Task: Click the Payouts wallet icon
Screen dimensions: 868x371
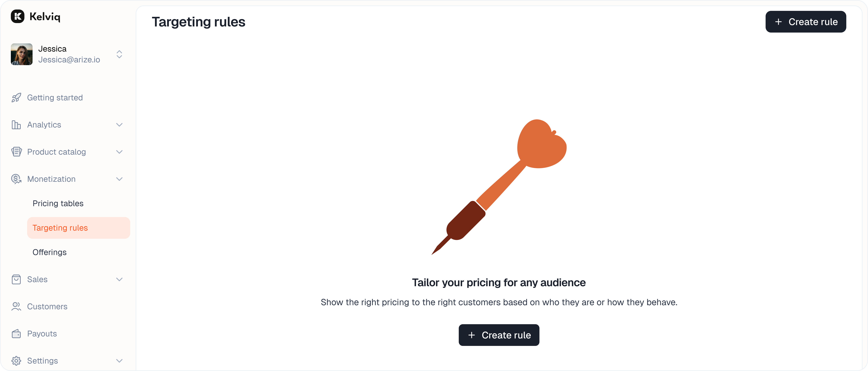Action: 16,334
